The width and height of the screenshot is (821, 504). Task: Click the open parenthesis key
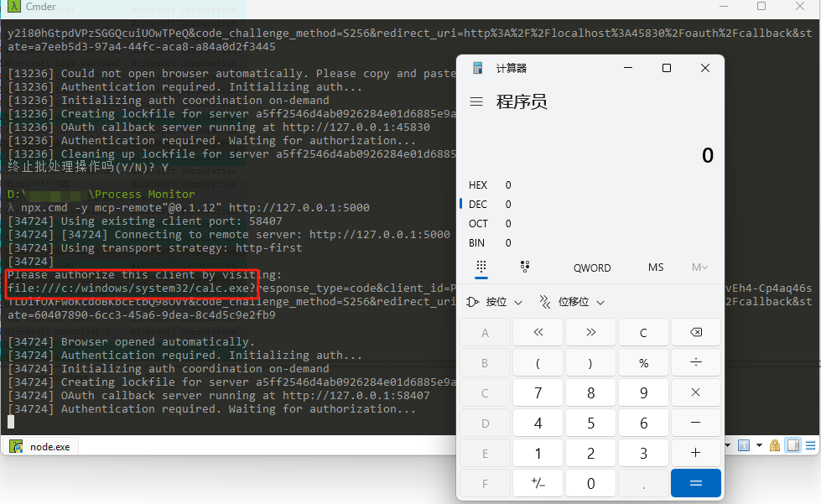[x=538, y=362]
